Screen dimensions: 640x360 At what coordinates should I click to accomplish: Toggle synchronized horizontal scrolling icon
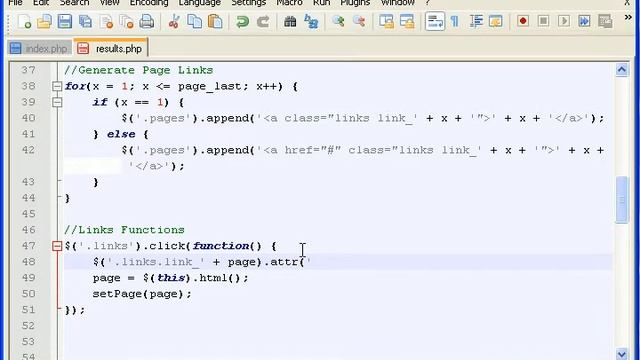pos(407,21)
